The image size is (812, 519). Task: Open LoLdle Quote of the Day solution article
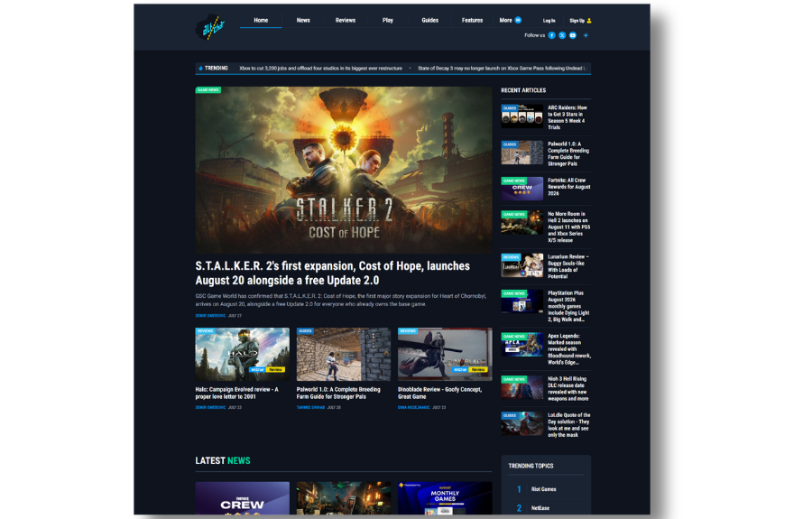pos(569,425)
